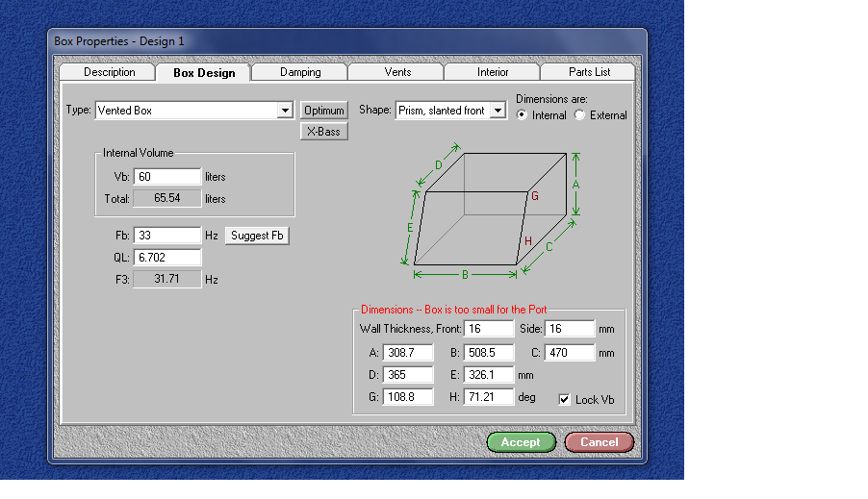868x499 pixels.
Task: Select the dimension C input field
Action: tap(570, 353)
